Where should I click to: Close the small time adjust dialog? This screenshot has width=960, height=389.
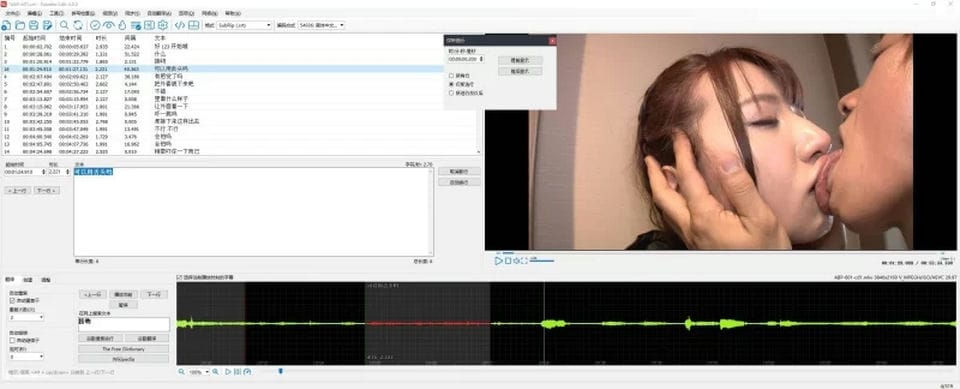pyautogui.click(x=552, y=40)
